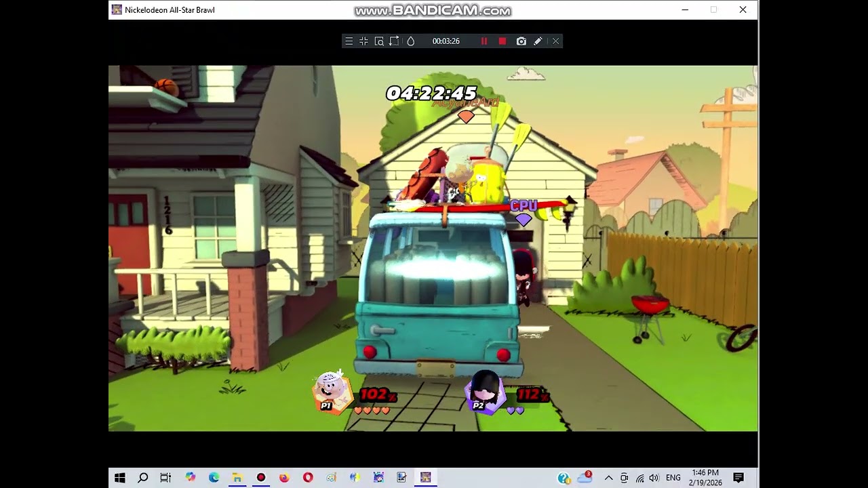
Task: Close the Bandicam recording control bar
Action: (556, 41)
